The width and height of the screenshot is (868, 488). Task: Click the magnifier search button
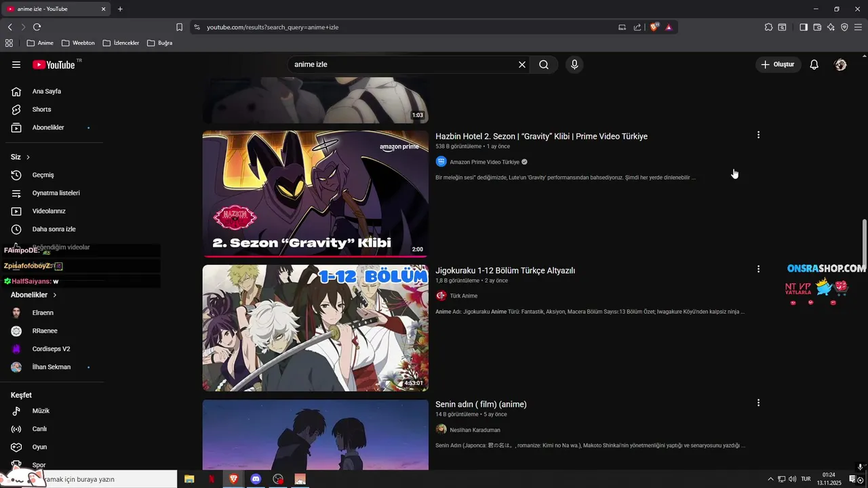tap(544, 64)
